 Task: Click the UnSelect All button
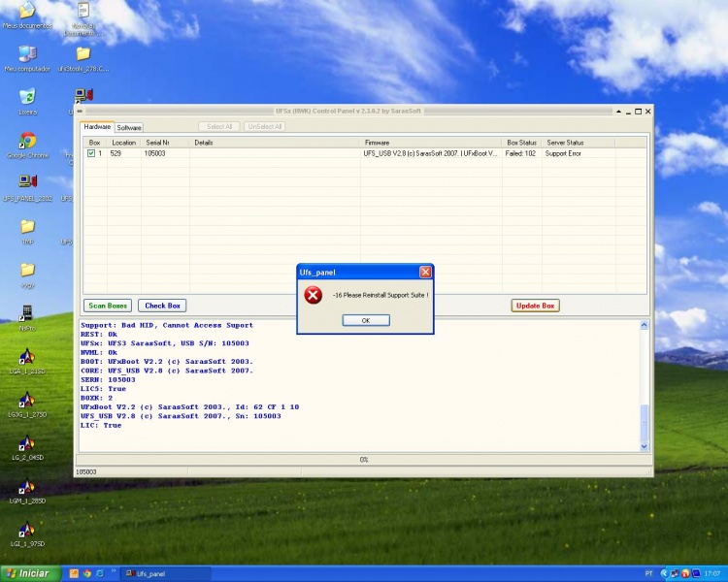click(265, 126)
